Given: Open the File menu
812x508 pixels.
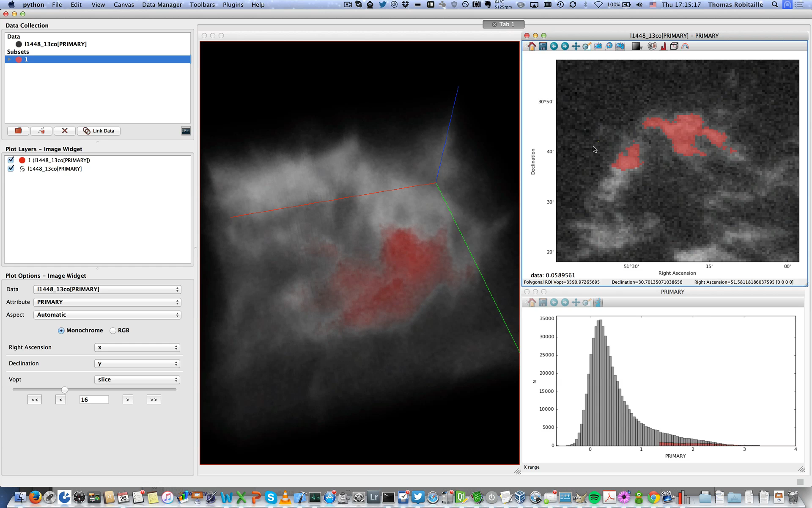Looking at the screenshot, I should coord(57,5).
